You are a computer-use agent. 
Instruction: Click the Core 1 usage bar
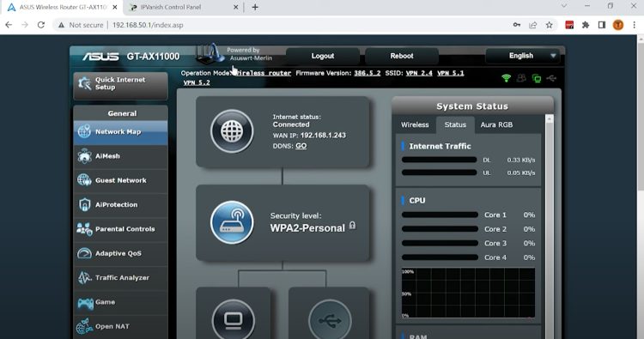click(x=440, y=215)
